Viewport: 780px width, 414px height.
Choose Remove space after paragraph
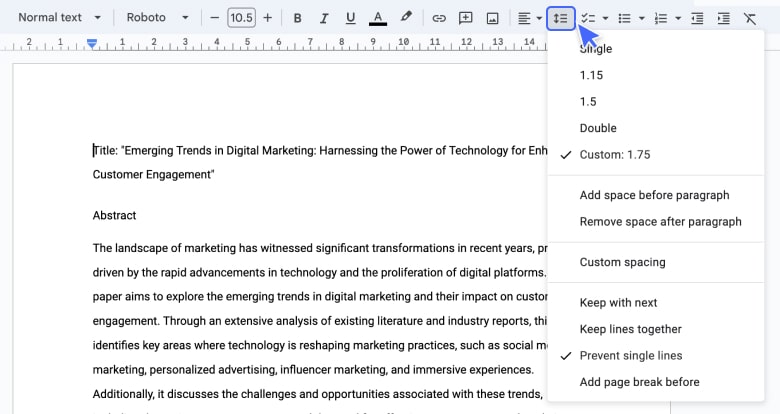656,221
